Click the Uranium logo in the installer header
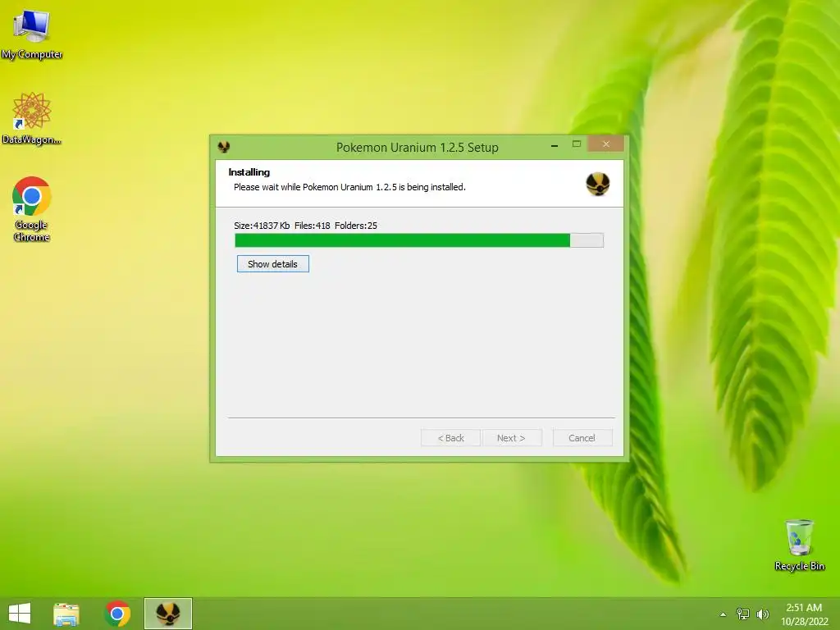 pos(597,184)
